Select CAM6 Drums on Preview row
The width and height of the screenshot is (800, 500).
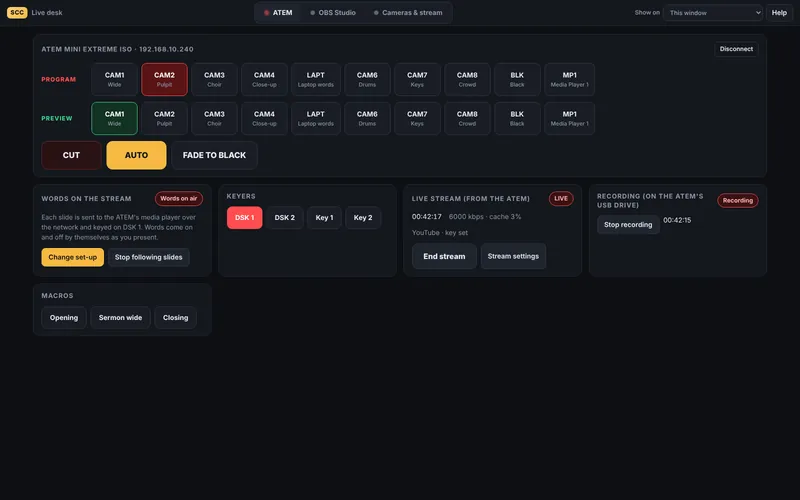point(367,118)
